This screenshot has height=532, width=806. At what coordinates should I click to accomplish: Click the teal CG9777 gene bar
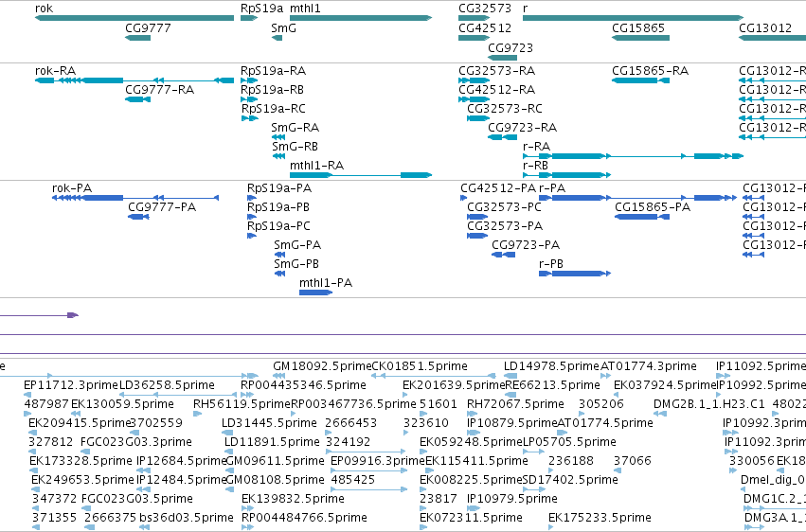pos(137,38)
